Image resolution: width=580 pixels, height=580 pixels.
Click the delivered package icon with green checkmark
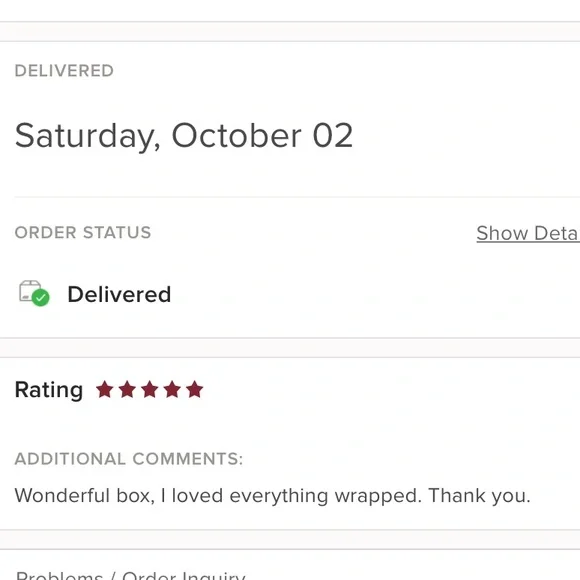[34, 293]
